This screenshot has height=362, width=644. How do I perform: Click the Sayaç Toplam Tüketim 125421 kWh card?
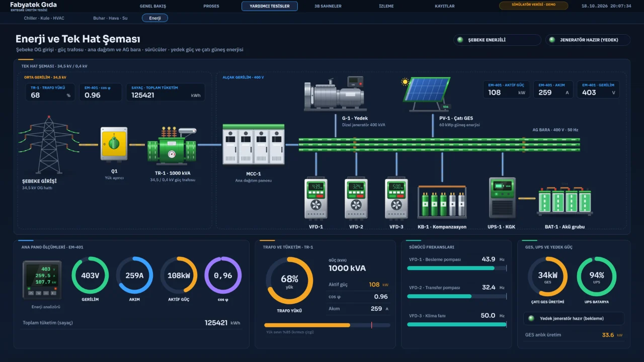pyautogui.click(x=166, y=92)
